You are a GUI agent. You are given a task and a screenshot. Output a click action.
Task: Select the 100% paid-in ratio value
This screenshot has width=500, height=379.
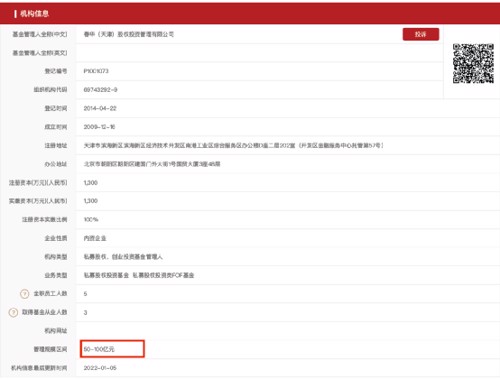[x=91, y=220]
